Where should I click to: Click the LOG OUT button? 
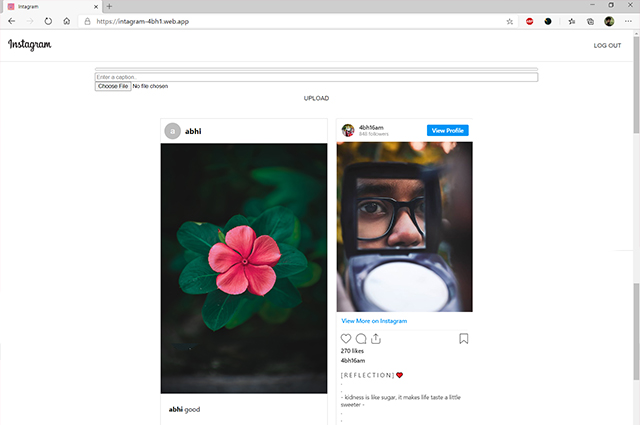607,46
